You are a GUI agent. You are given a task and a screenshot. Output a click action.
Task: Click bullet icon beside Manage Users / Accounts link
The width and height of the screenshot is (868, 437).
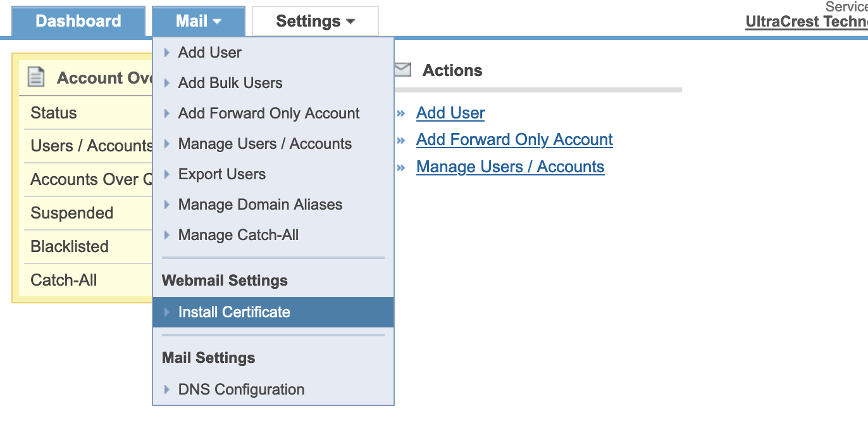[x=401, y=168]
